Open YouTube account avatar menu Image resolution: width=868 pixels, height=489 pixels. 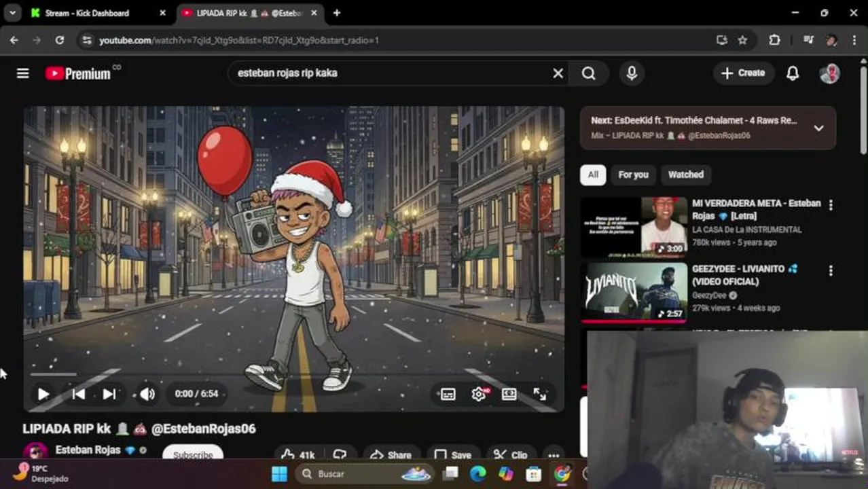point(829,73)
